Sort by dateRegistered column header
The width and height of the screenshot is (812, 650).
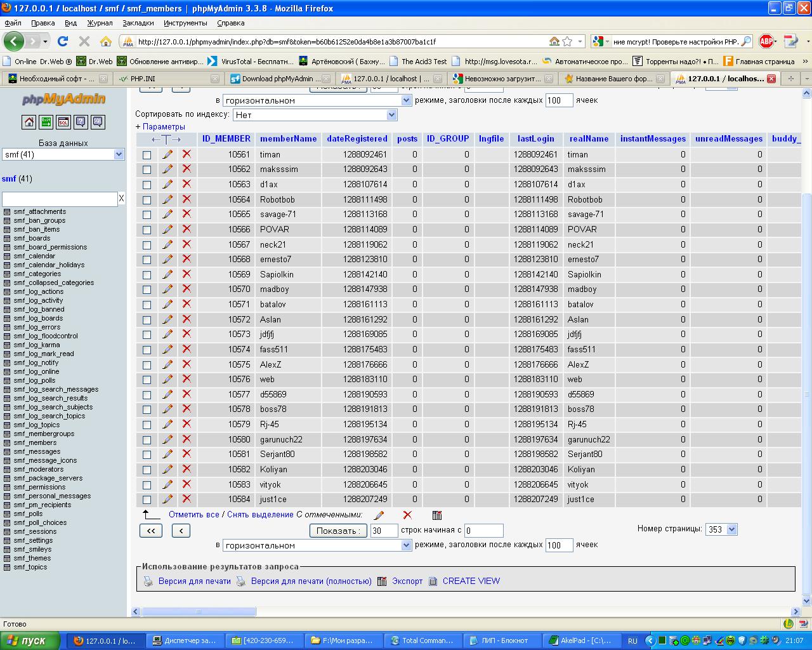pos(357,138)
